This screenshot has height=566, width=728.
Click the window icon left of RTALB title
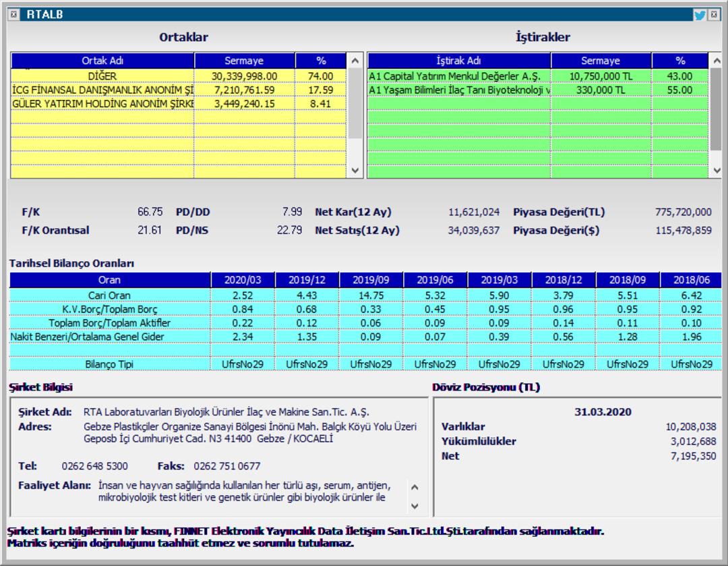14,14
